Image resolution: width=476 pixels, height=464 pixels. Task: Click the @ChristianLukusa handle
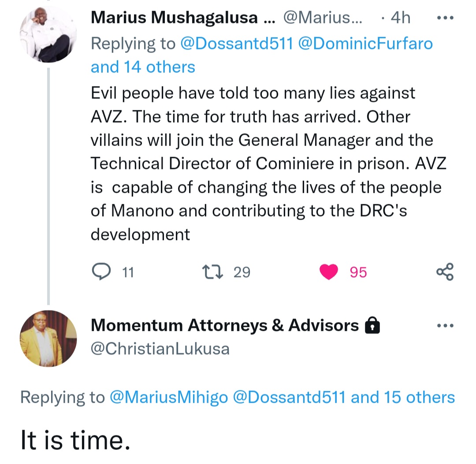tap(160, 349)
